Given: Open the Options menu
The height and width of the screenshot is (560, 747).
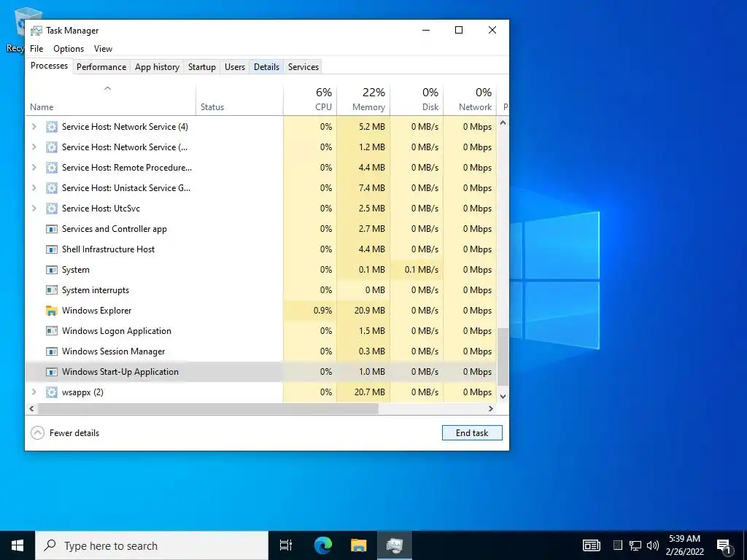Looking at the screenshot, I should tap(69, 49).
